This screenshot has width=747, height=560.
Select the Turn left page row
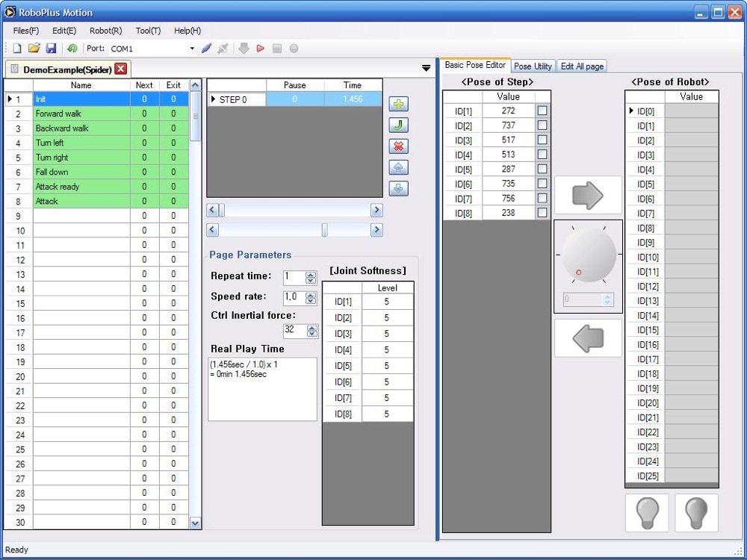(96, 143)
